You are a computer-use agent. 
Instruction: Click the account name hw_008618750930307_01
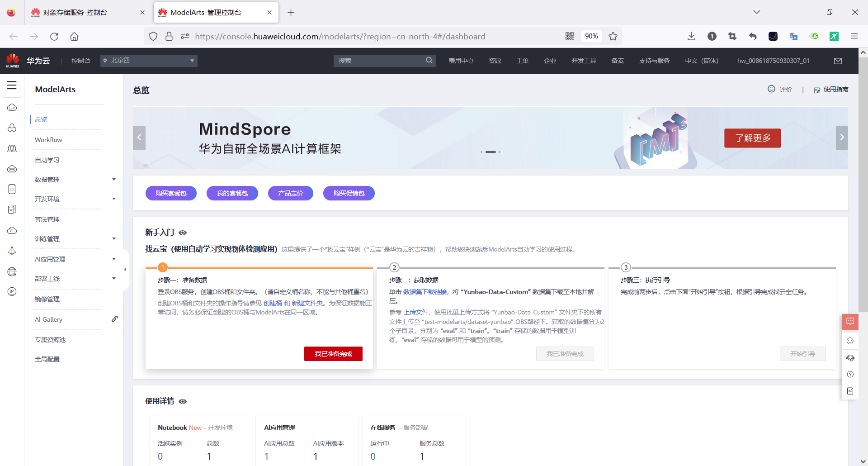(774, 61)
